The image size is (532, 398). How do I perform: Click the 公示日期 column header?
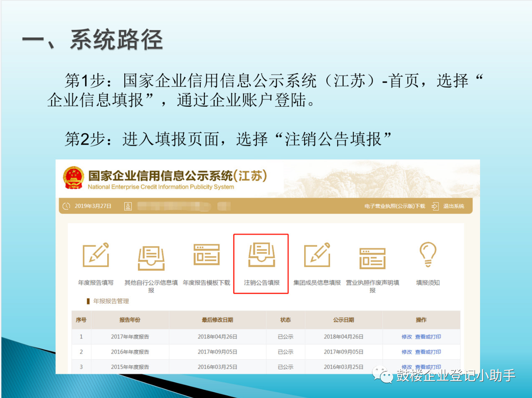coord(344,320)
